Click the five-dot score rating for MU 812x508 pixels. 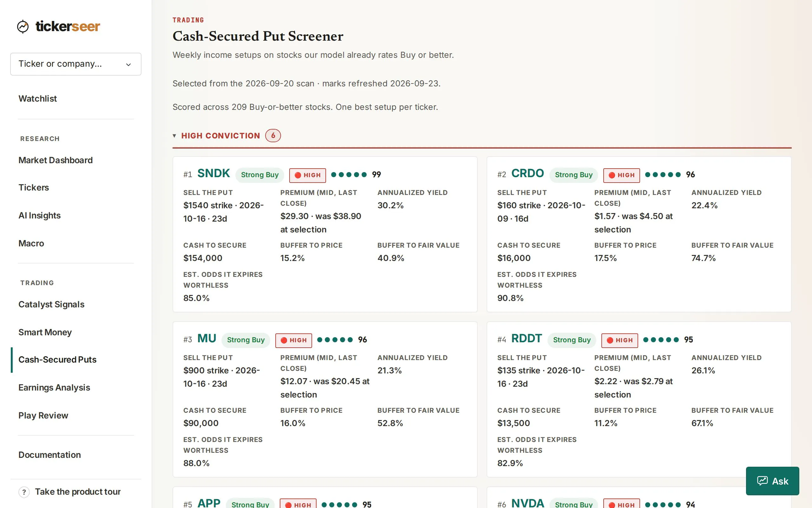[335, 340]
